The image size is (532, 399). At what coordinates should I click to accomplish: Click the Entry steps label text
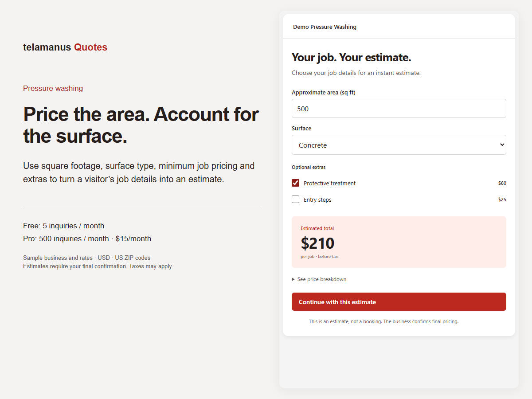coord(317,199)
